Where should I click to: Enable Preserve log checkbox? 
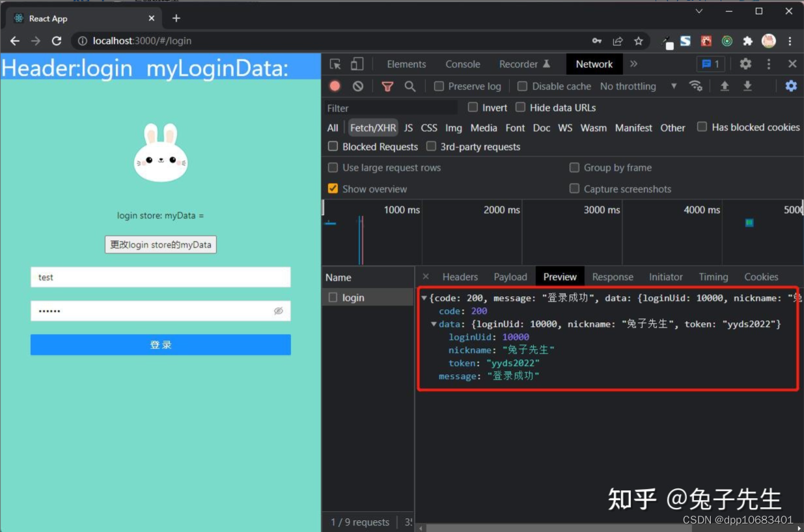click(439, 86)
